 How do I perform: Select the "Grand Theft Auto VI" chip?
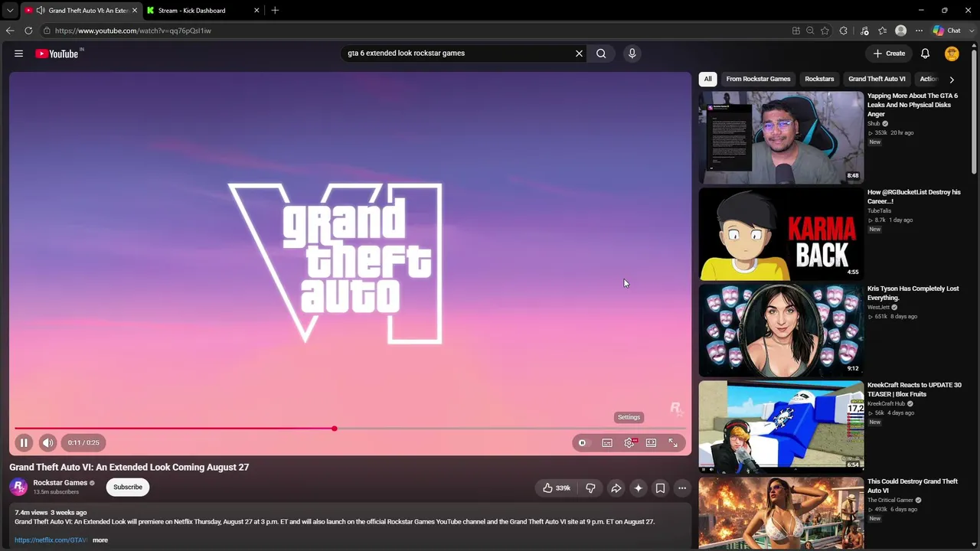point(877,79)
